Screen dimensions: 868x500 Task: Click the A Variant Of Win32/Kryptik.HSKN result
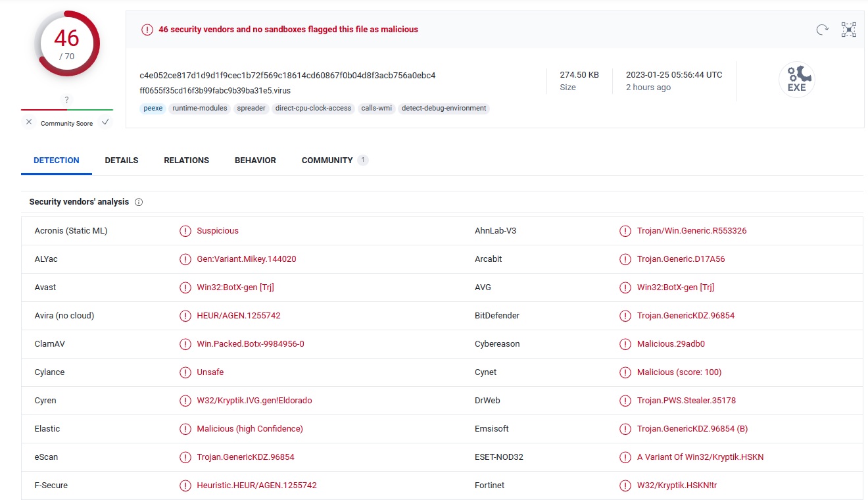(700, 457)
